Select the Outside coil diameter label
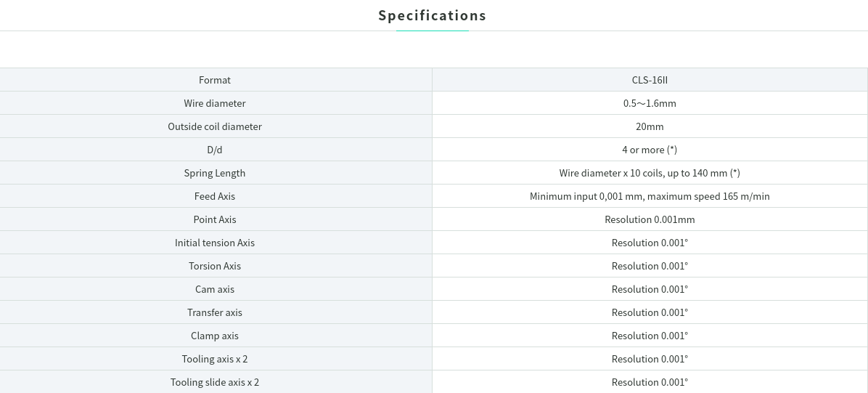The width and height of the screenshot is (868, 393). pos(215,126)
